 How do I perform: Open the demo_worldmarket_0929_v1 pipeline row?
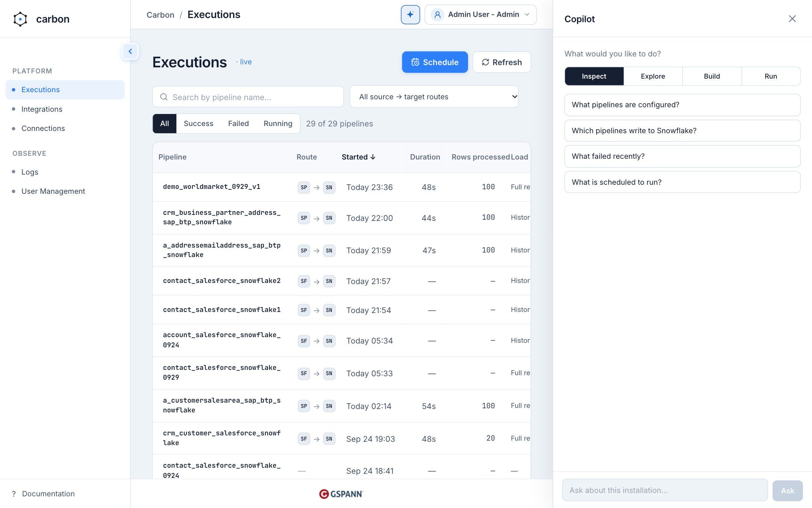click(341, 187)
